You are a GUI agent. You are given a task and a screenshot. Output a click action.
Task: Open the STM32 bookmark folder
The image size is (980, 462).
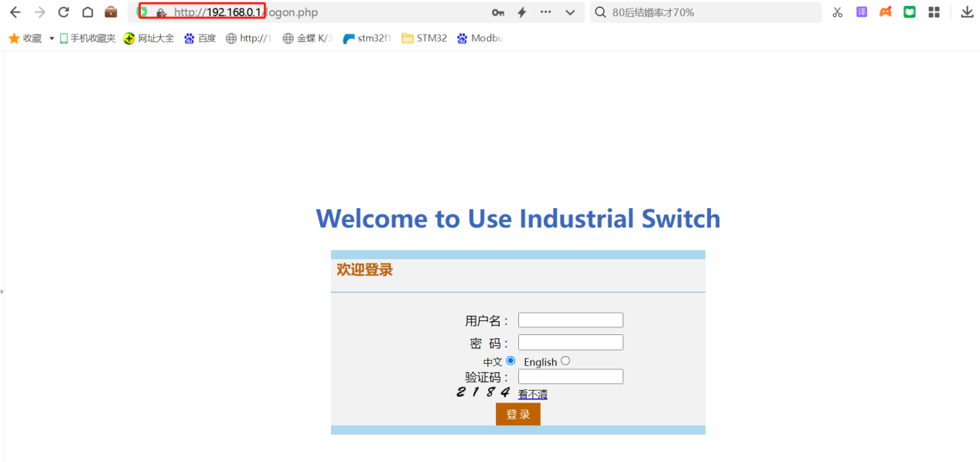[x=424, y=38]
